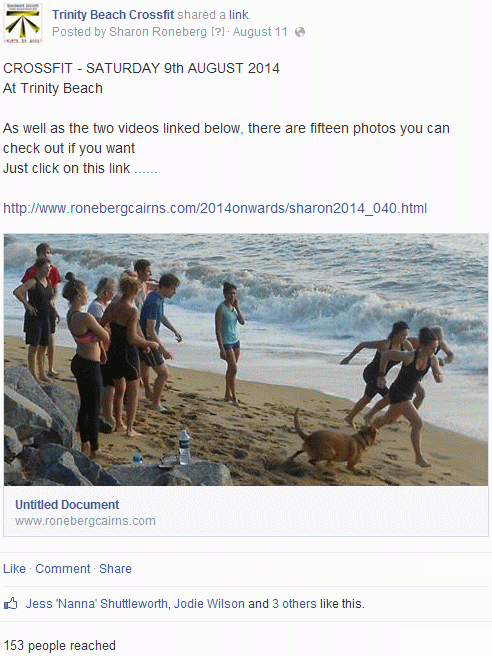Open the [?] help marker after Sharon Roneberg
Image resolution: width=492 pixels, height=656 pixels.
click(218, 32)
